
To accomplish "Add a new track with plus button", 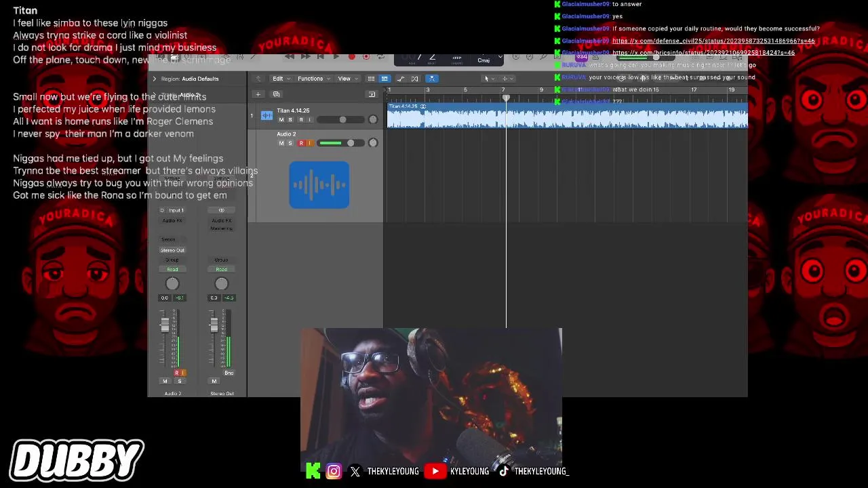I will pyautogui.click(x=258, y=94).
